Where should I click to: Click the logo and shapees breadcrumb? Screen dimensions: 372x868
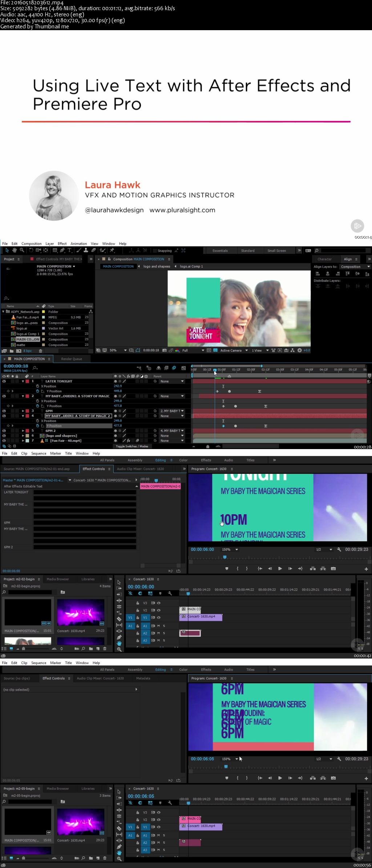[x=157, y=266]
